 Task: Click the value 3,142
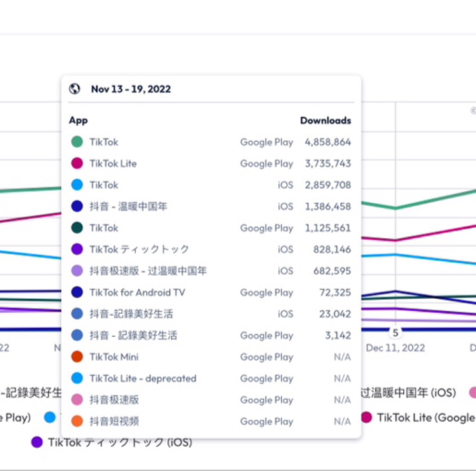click(338, 335)
